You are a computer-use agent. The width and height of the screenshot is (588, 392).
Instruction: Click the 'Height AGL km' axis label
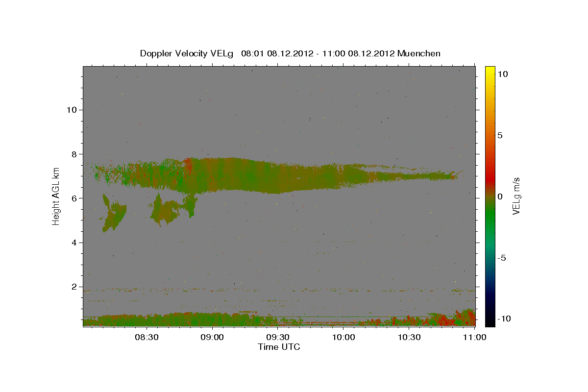coord(56,196)
